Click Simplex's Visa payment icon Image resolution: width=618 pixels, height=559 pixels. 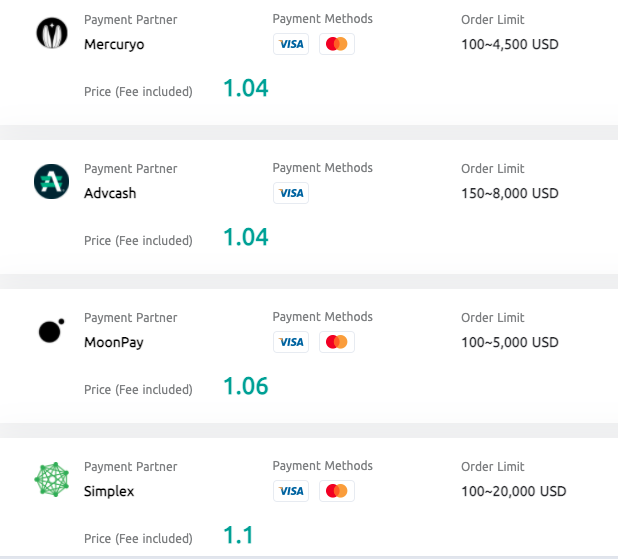(291, 491)
